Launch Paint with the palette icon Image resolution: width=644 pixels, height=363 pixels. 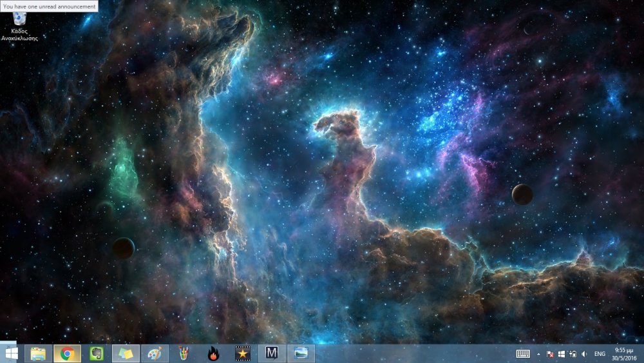click(155, 353)
